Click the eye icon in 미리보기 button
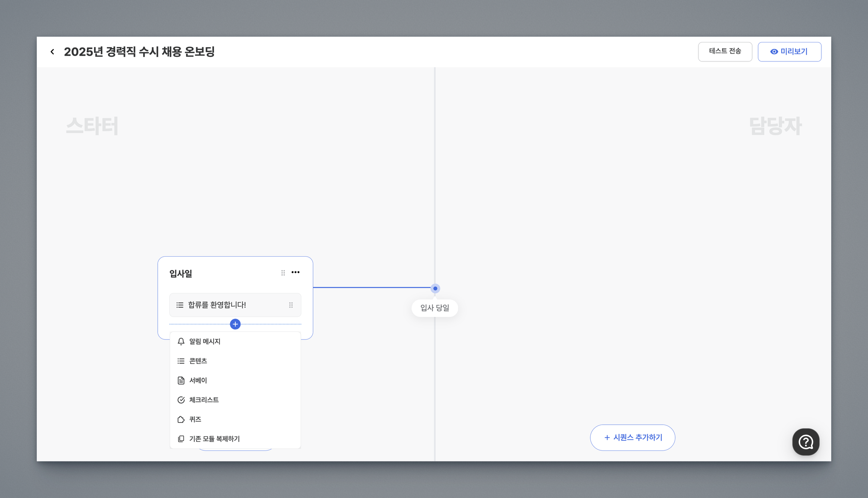Screen dimensions: 868x498 [x=774, y=52]
